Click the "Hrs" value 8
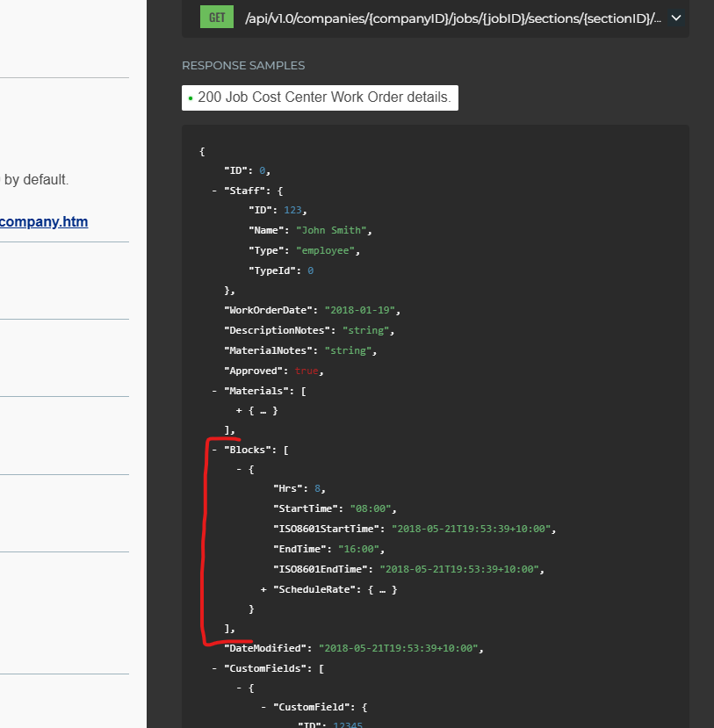Viewport: 714px width, 728px height. [x=318, y=488]
